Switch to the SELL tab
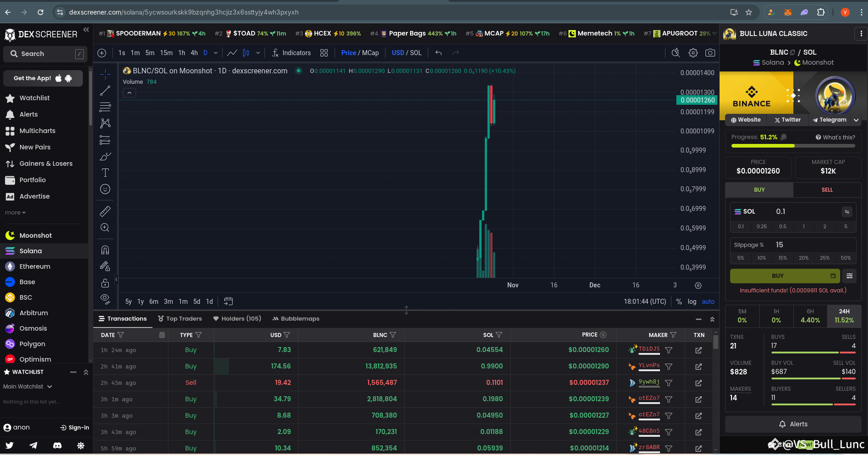Viewport: 868px width, 455px height. coord(827,190)
